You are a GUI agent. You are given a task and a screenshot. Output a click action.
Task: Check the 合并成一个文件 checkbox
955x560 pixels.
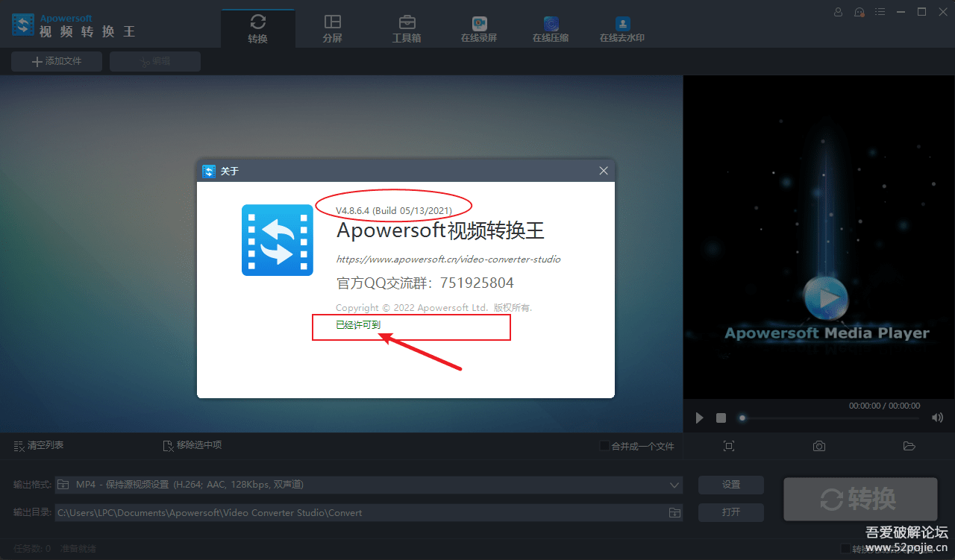tap(604, 446)
